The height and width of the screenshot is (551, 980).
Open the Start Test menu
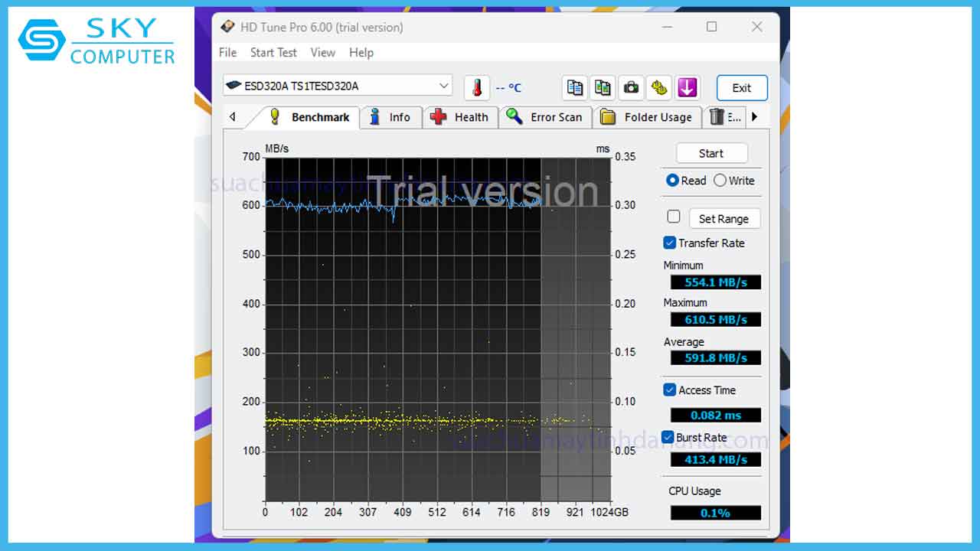[x=273, y=52]
